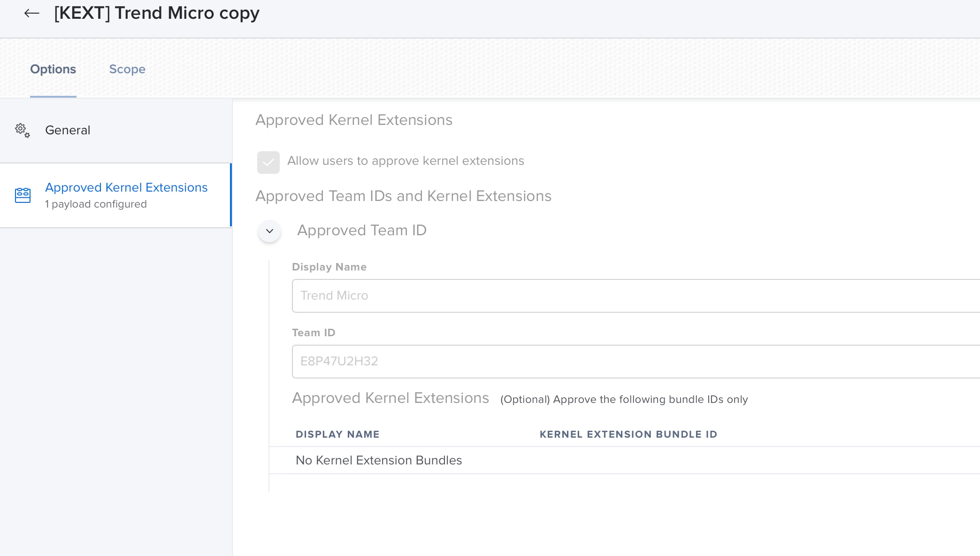The height and width of the screenshot is (556, 980).
Task: Click the back arrow icon
Action: [31, 13]
